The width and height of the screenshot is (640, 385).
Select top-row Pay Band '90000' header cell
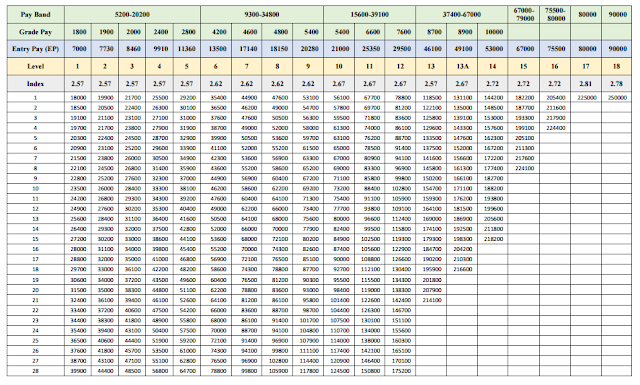click(617, 15)
